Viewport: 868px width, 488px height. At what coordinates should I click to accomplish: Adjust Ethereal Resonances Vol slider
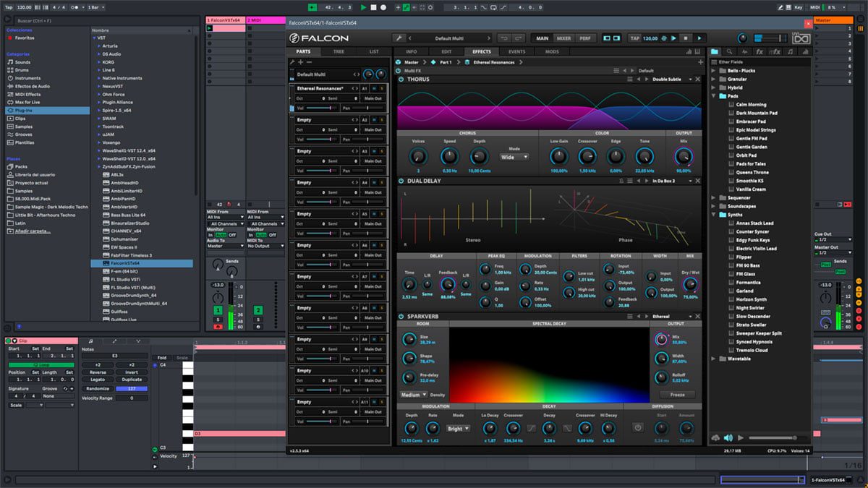[322, 107]
